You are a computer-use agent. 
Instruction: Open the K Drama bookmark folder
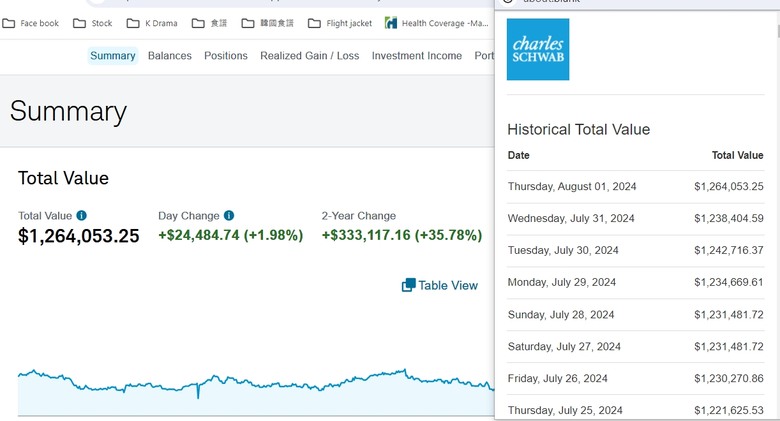click(152, 23)
